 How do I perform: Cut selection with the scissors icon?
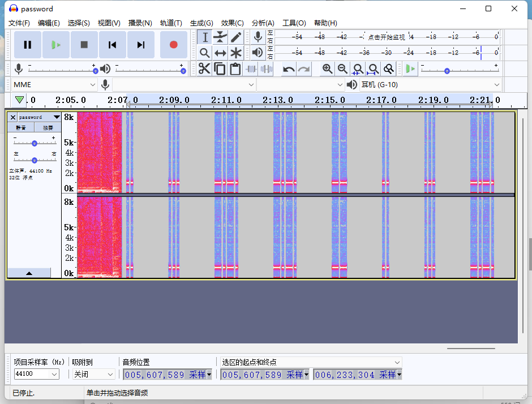(x=204, y=69)
